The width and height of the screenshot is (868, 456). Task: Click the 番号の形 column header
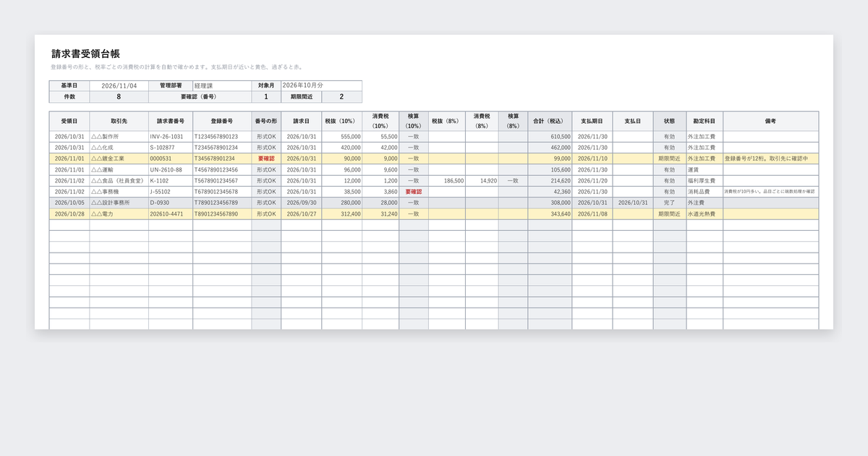(266, 121)
